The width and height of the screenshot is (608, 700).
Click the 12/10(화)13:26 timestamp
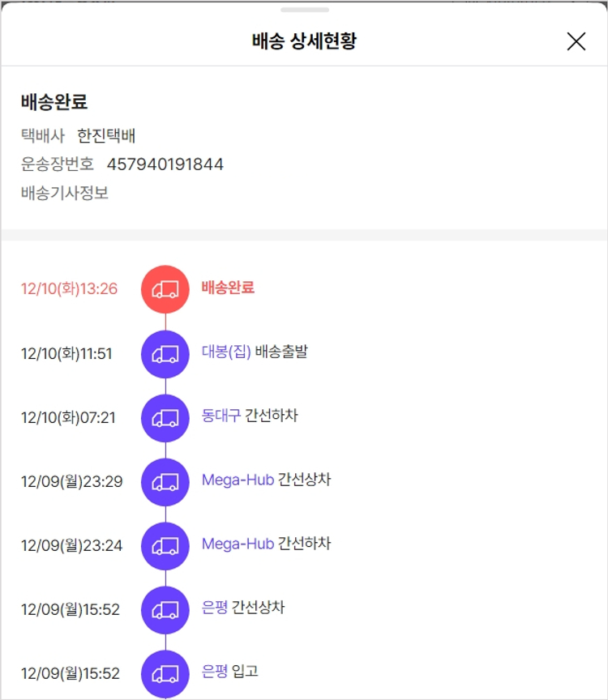[x=69, y=289]
